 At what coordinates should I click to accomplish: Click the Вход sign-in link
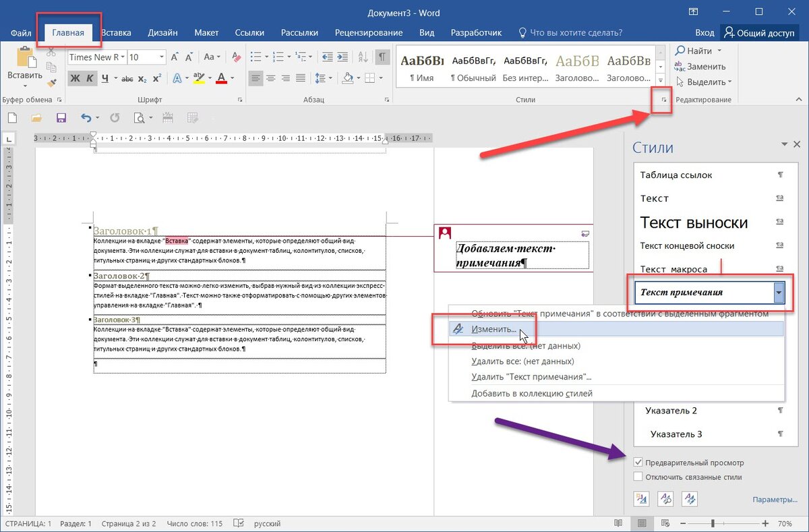tap(705, 32)
